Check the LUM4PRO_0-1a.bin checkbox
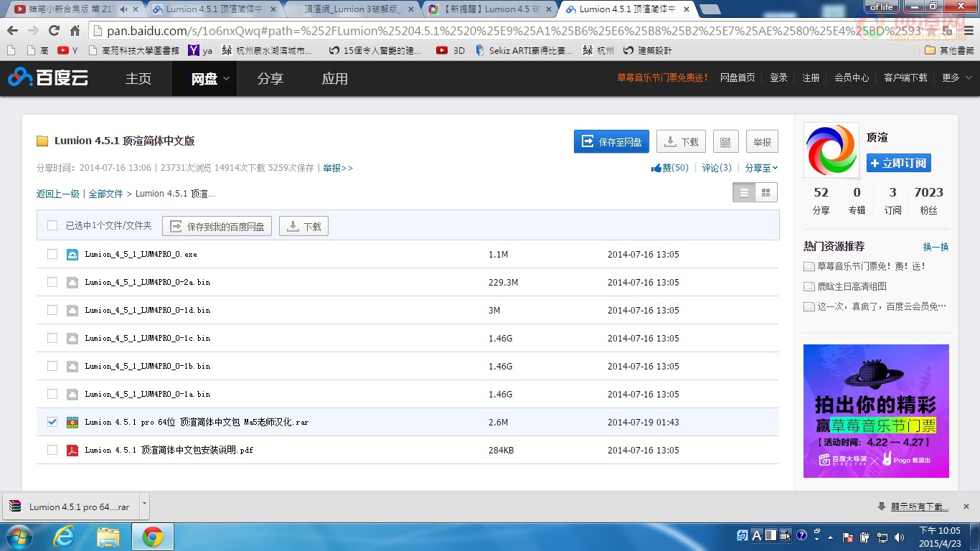 coord(52,394)
